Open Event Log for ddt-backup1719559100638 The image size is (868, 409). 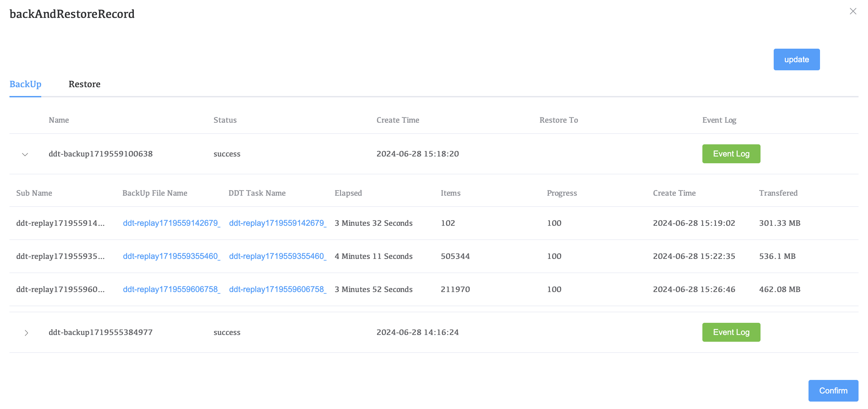click(x=731, y=154)
